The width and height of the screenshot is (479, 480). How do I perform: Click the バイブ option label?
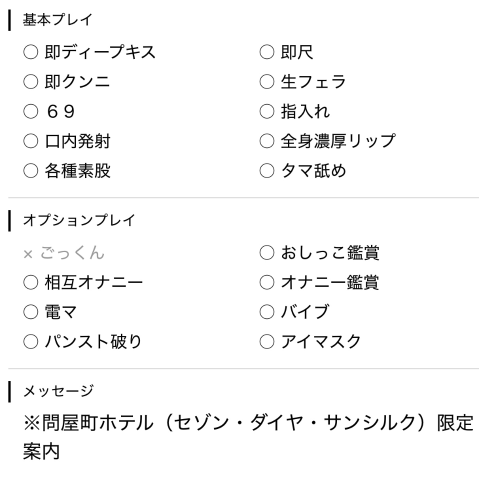(305, 312)
